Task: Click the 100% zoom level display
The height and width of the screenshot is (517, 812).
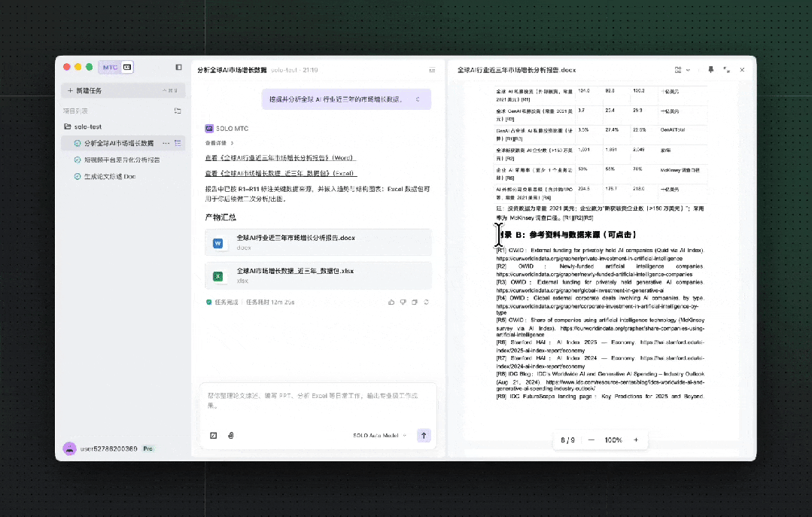Action: coord(613,439)
